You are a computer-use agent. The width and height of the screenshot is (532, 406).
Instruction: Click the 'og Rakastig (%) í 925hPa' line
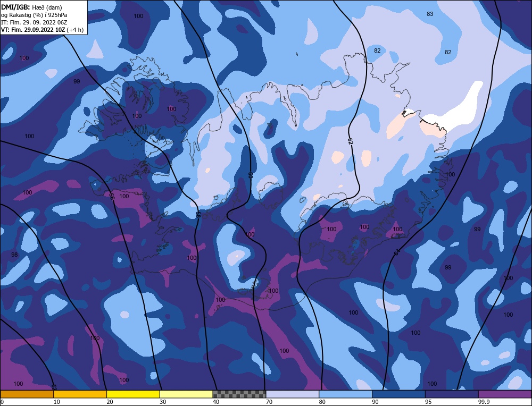click(x=34, y=15)
